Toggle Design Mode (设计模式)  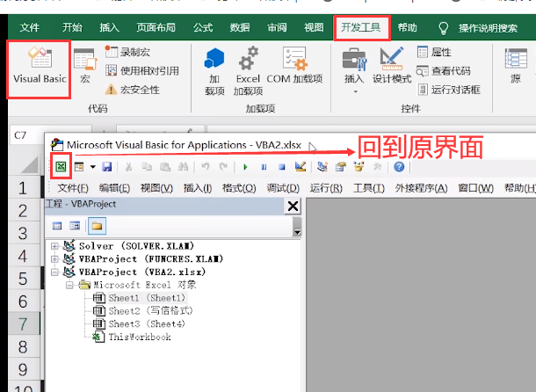pos(392,65)
